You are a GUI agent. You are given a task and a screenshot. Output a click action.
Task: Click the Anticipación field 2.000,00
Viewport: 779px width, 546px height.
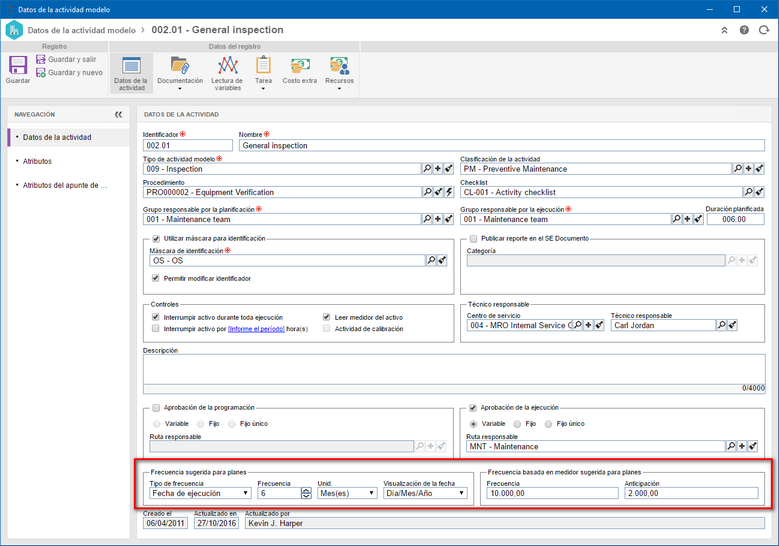[692, 493]
